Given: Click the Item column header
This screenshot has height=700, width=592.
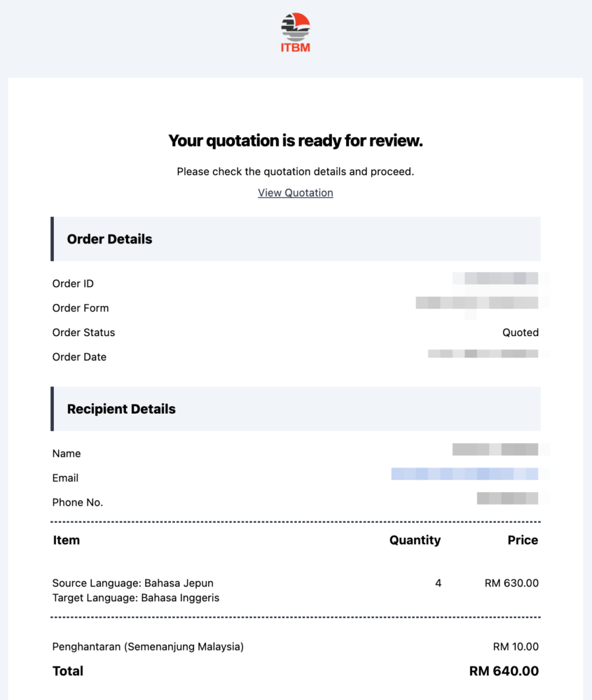Looking at the screenshot, I should tap(67, 540).
